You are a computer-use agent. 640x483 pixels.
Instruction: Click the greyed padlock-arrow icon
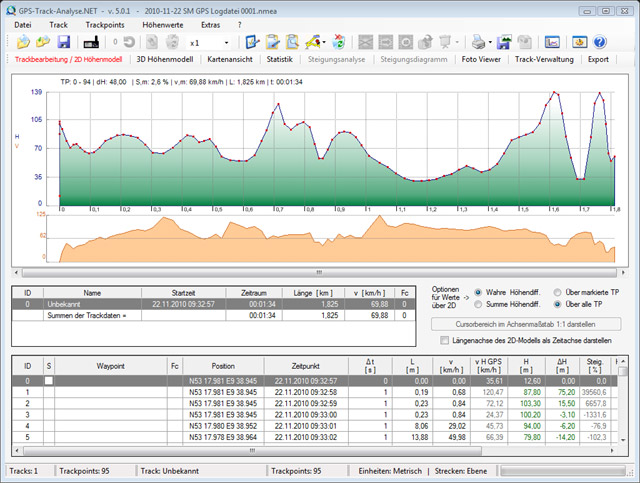(425, 42)
